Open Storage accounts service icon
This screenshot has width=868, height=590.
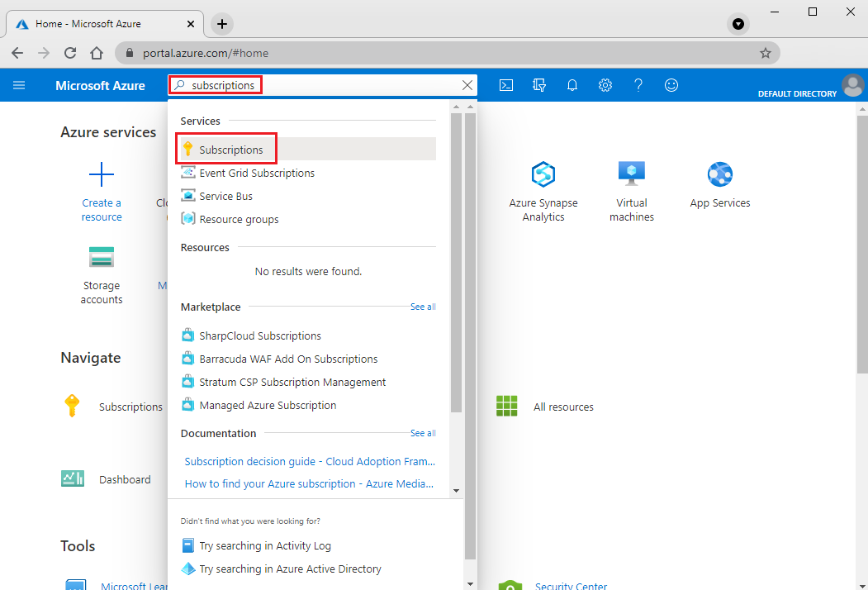102,257
